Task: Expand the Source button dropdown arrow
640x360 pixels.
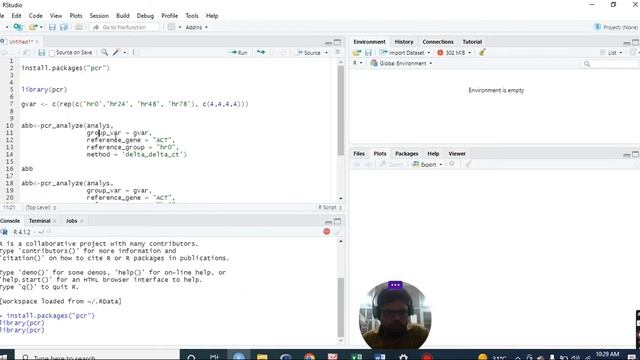Action: [326, 53]
